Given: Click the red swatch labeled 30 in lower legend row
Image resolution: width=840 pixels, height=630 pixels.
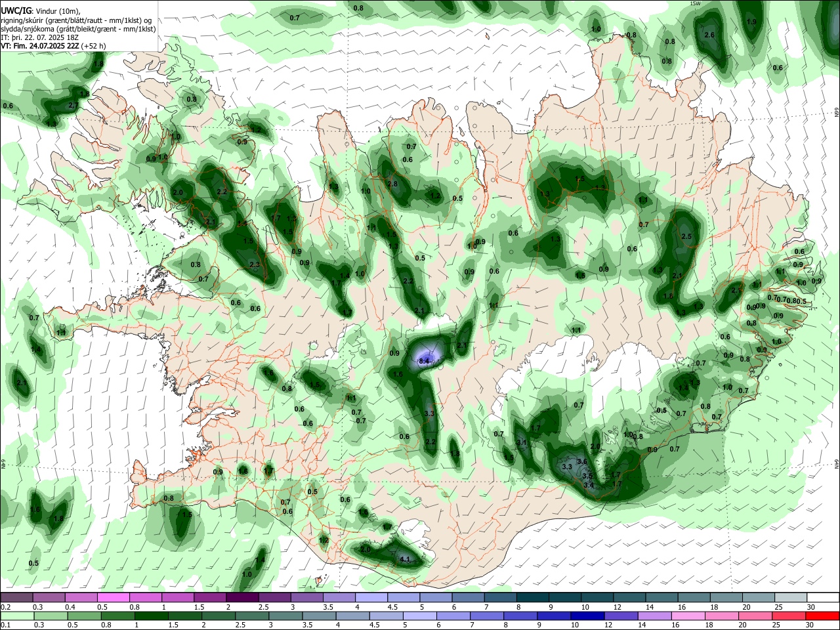Looking at the screenshot, I should (x=822, y=616).
